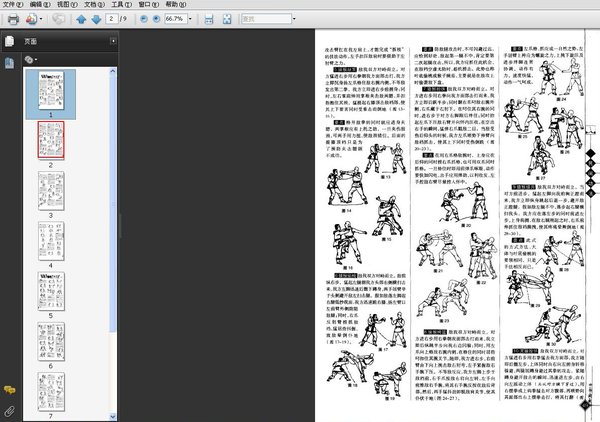600x422 pixels.
Task: Click the page number input field
Action: 112,18
